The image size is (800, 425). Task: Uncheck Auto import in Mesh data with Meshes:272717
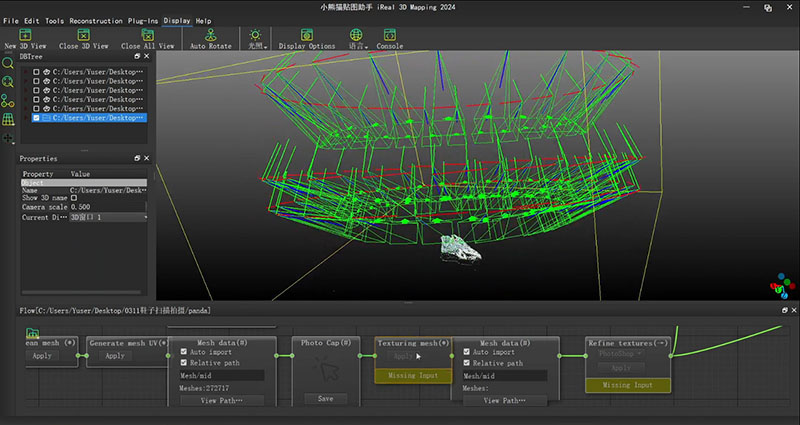[x=184, y=352]
